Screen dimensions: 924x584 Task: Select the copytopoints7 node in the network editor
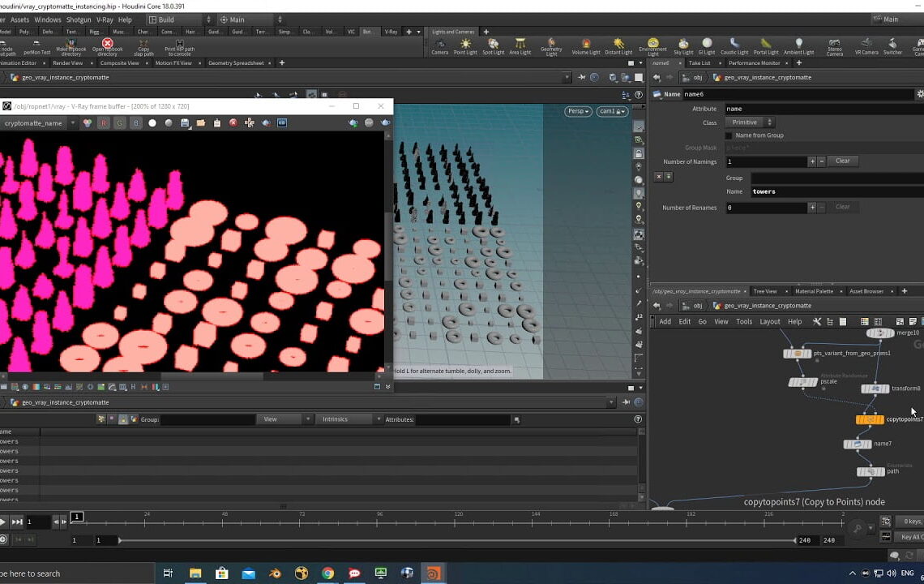pos(870,419)
